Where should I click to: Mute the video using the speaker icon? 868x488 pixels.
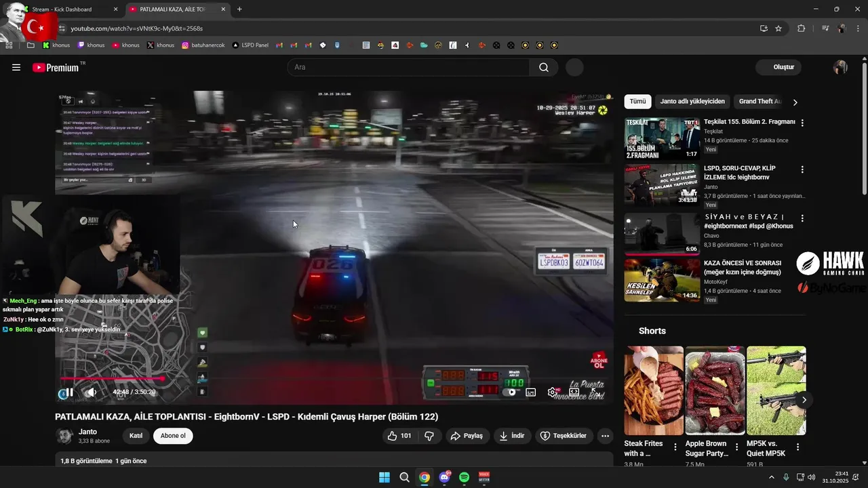click(x=92, y=392)
